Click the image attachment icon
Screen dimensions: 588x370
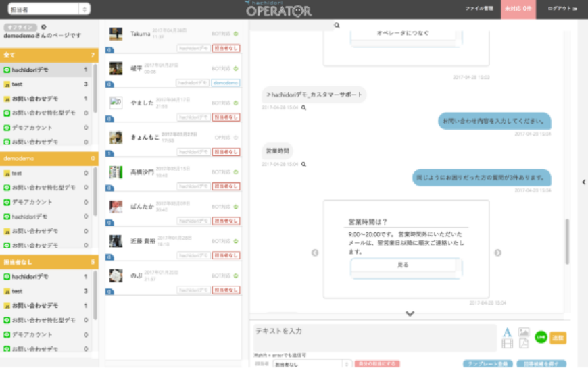[524, 332]
